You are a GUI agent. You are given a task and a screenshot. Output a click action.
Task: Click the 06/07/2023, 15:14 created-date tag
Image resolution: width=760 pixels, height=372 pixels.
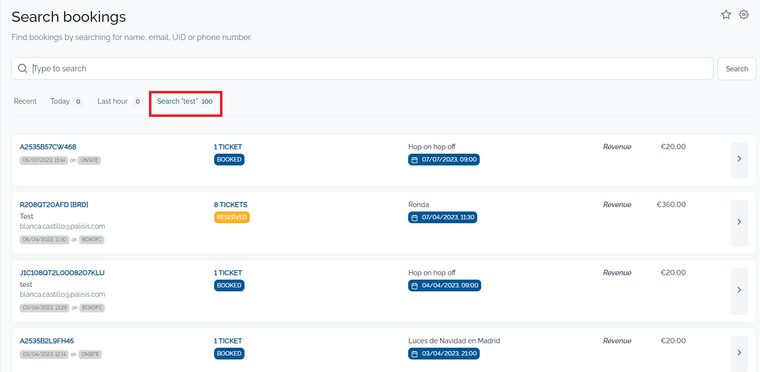[x=44, y=160]
